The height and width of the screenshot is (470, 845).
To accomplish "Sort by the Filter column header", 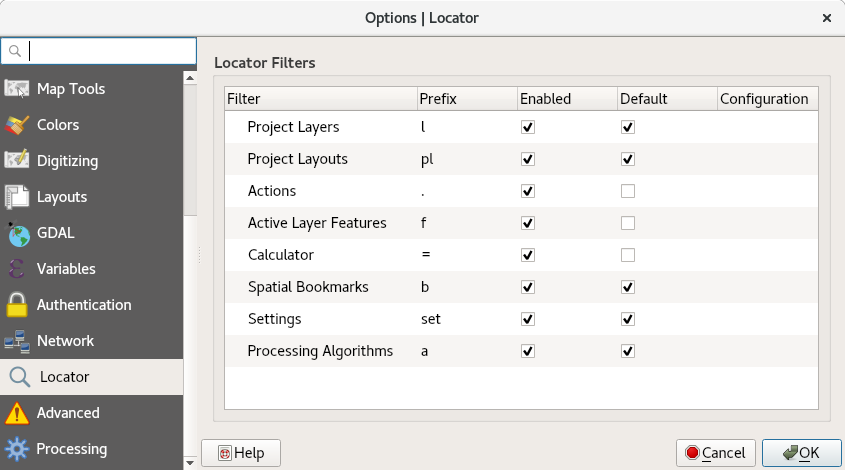I will tap(321, 99).
